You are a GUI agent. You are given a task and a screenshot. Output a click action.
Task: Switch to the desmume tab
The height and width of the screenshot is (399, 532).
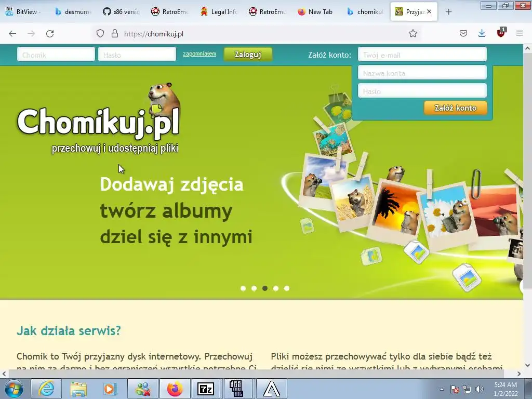pyautogui.click(x=74, y=12)
